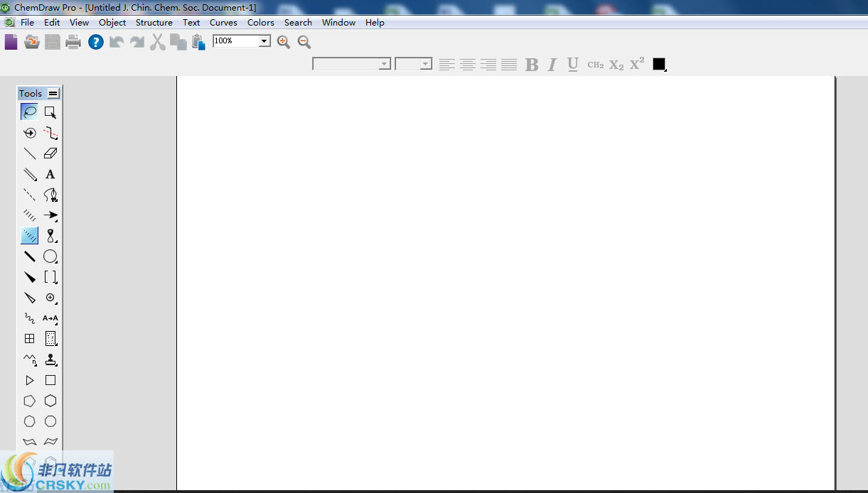Viewport: 868px width, 493px height.
Task: Choose the TLC Plate tool
Action: click(x=50, y=339)
